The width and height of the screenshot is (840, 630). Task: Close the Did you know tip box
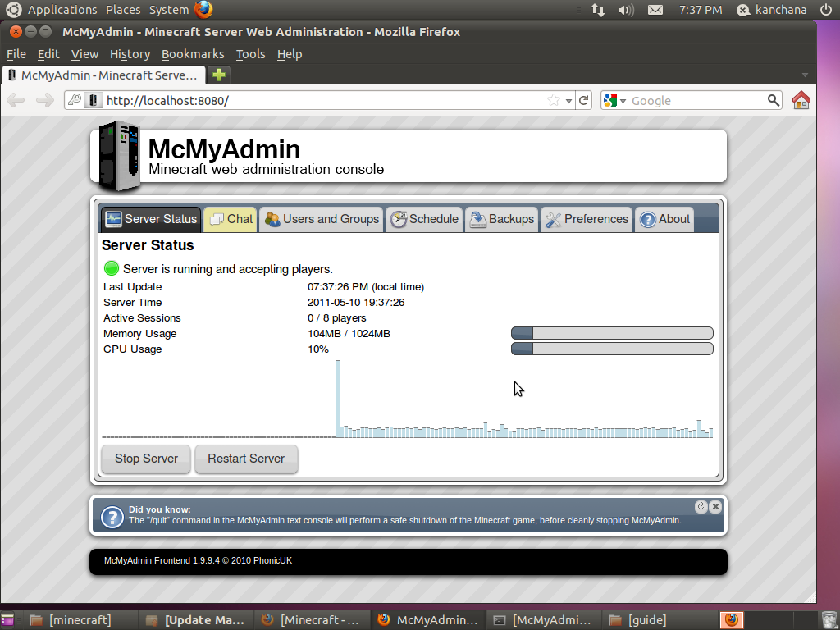click(x=715, y=506)
